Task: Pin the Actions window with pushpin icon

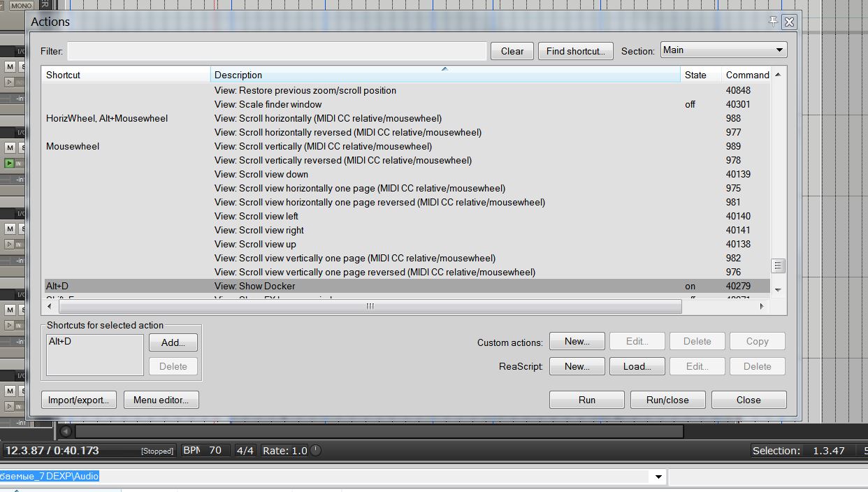Action: tap(773, 22)
